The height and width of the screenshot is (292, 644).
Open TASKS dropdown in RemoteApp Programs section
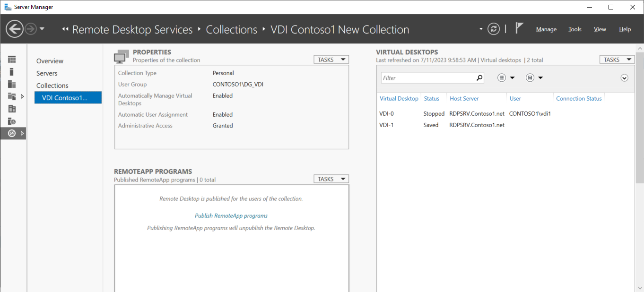point(331,179)
